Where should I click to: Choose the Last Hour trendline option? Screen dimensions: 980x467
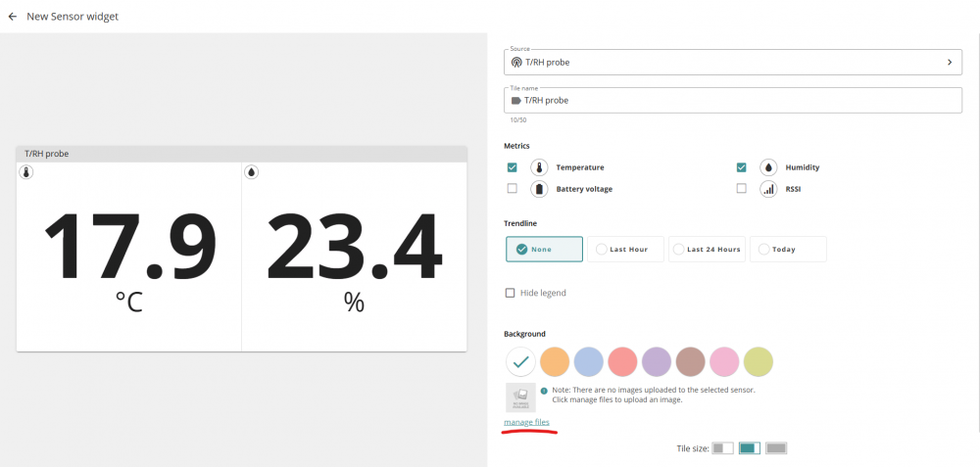click(625, 250)
